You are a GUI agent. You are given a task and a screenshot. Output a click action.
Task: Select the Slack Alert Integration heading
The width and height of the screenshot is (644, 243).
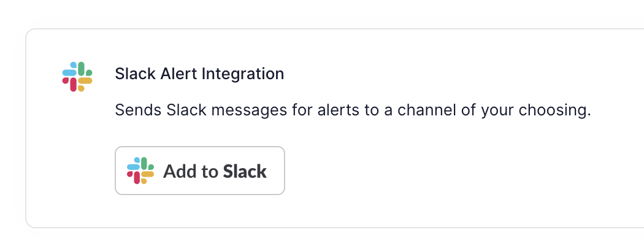(x=199, y=74)
